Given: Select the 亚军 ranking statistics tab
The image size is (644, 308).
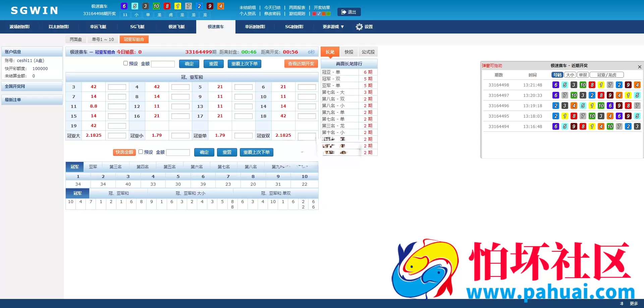Looking at the screenshot, I should (x=93, y=167).
